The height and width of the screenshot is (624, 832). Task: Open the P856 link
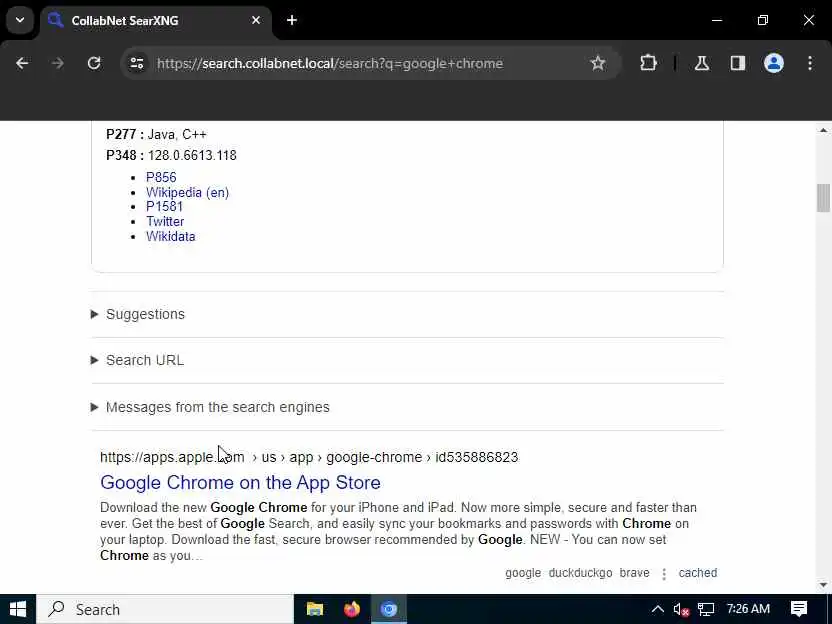click(161, 177)
